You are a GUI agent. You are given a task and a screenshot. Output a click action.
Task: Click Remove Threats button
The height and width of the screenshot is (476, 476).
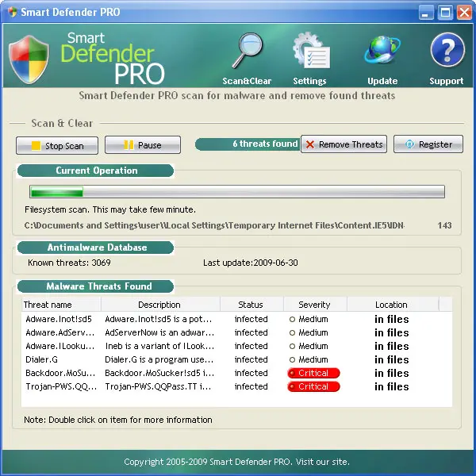pyautogui.click(x=344, y=144)
